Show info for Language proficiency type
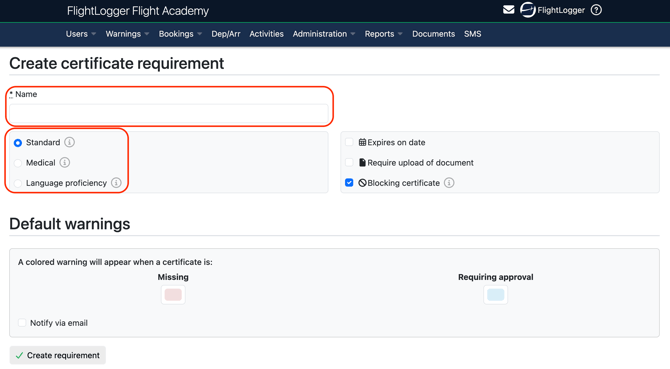670x369 pixels. [116, 183]
